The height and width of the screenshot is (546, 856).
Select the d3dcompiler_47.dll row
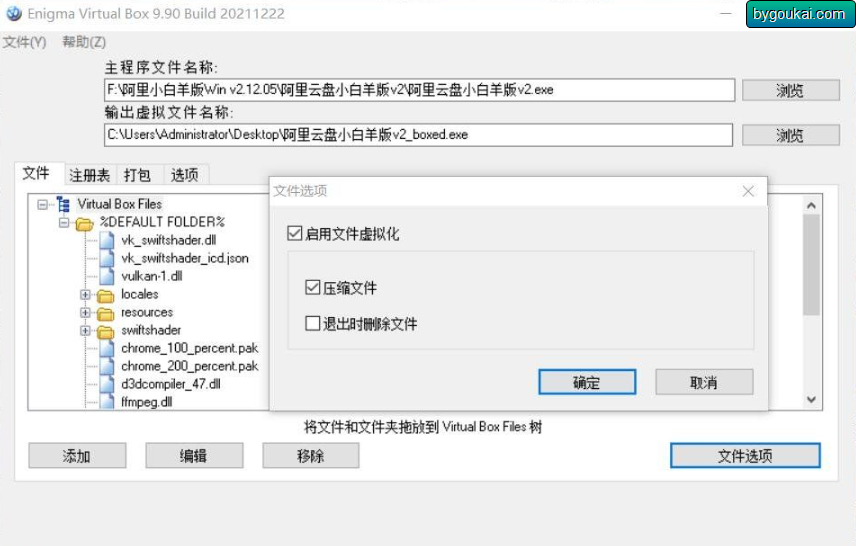click(171, 384)
